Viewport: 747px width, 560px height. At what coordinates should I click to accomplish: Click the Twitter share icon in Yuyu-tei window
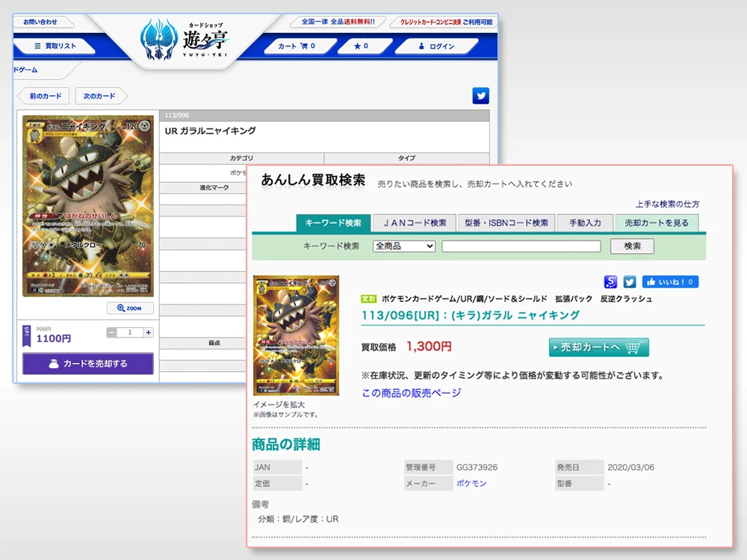(480, 96)
